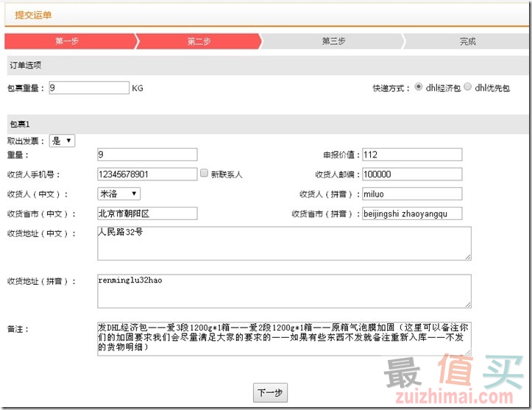Edit the 收货人邮编 field showing 100000
The image size is (532, 410).
(x=412, y=174)
